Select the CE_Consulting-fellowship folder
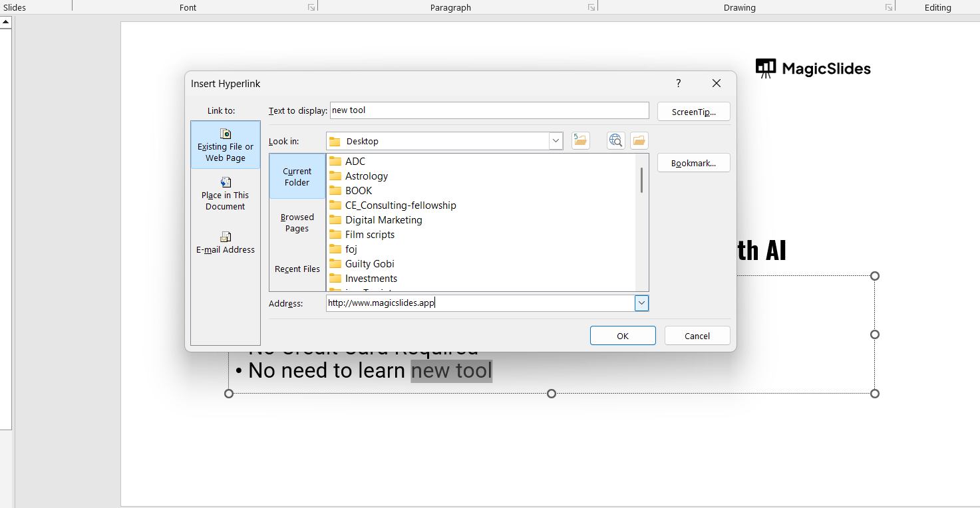This screenshot has height=508, width=980. (393, 205)
